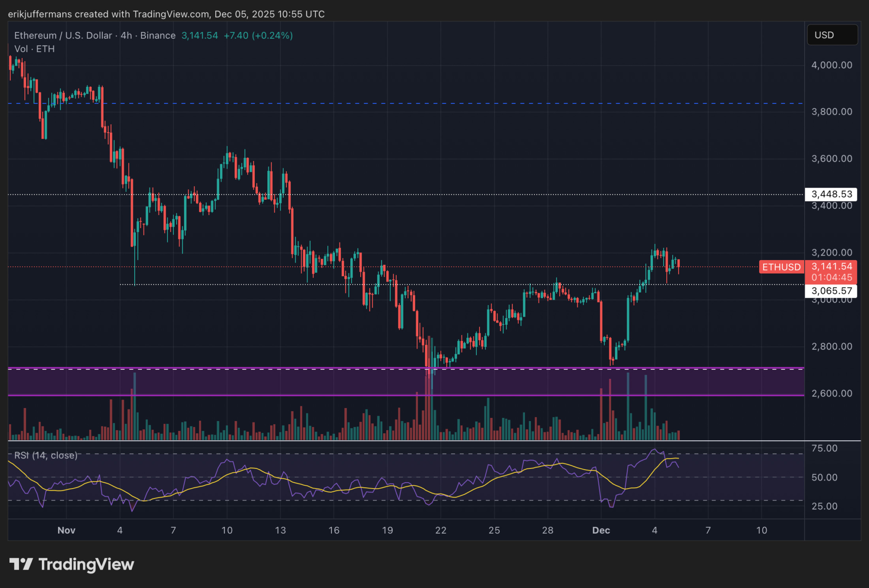The height and width of the screenshot is (588, 869).
Task: Click the 3,448.53 price level label
Action: coord(831,194)
